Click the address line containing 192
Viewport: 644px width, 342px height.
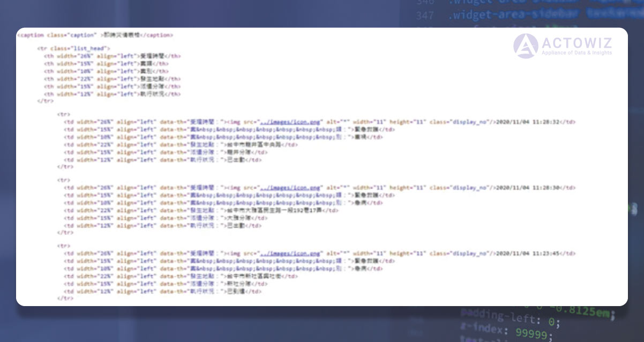click(201, 211)
